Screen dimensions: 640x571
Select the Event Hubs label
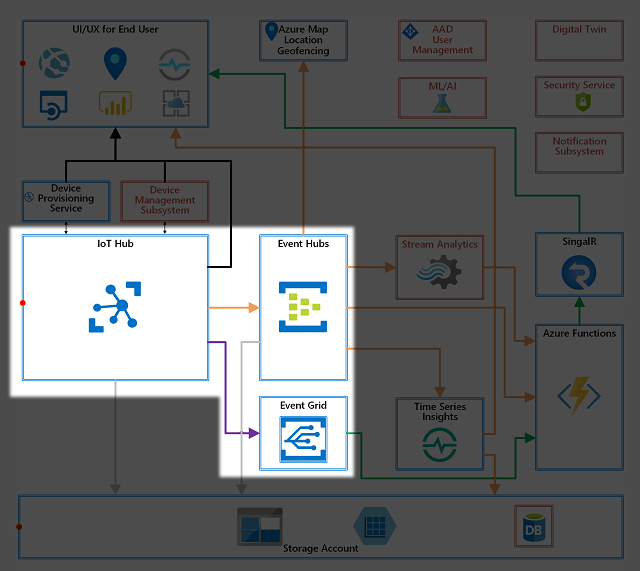point(303,244)
